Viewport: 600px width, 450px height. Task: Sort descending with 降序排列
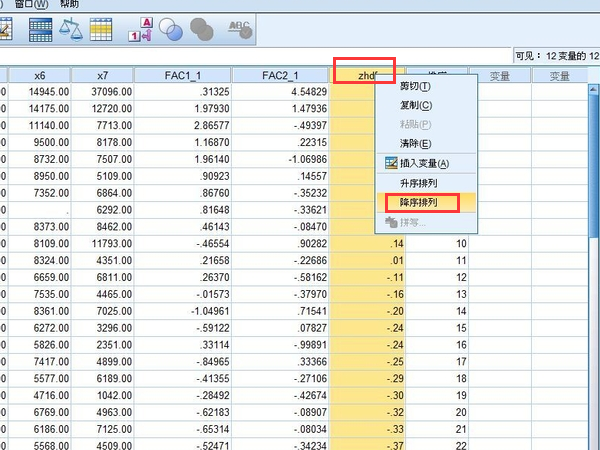(x=418, y=202)
